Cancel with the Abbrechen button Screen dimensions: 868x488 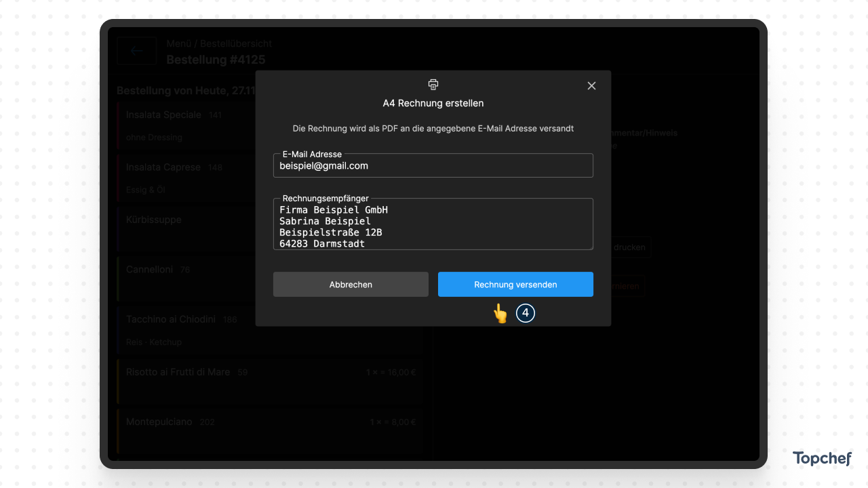point(351,285)
